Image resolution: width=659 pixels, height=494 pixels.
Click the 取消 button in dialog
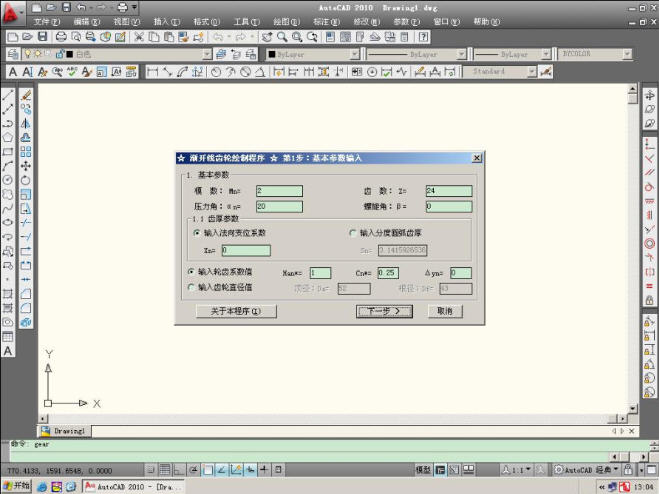point(445,311)
